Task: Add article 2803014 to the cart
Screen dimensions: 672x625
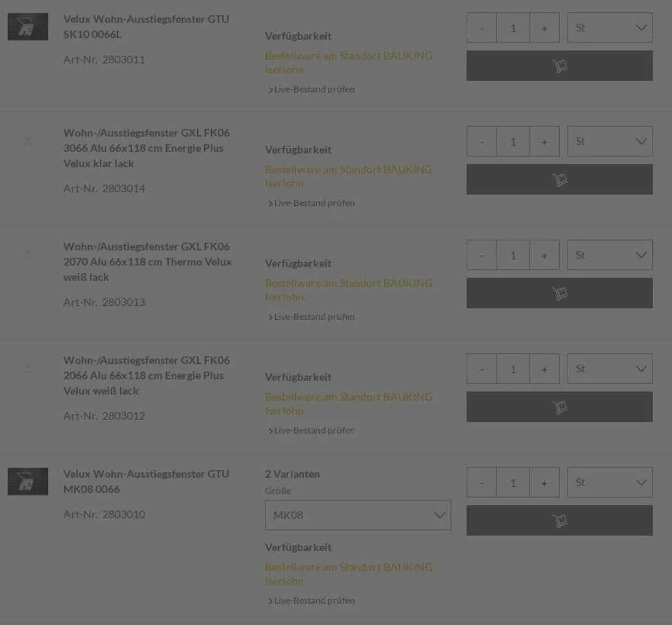Action: (559, 179)
